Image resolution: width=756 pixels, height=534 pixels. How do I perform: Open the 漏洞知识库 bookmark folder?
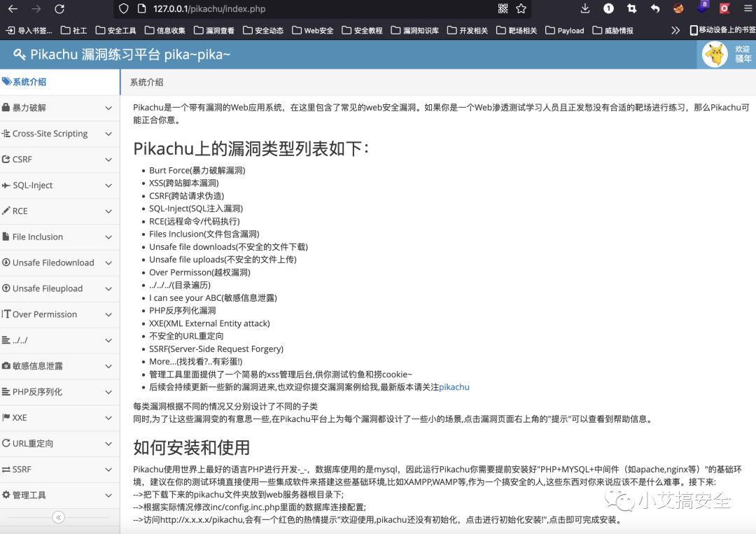pos(414,30)
